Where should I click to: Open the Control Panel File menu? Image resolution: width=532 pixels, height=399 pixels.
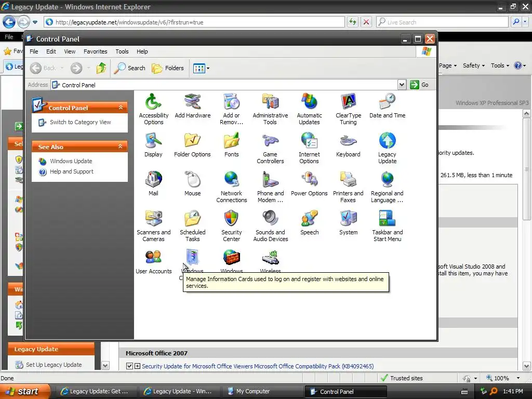tap(34, 51)
